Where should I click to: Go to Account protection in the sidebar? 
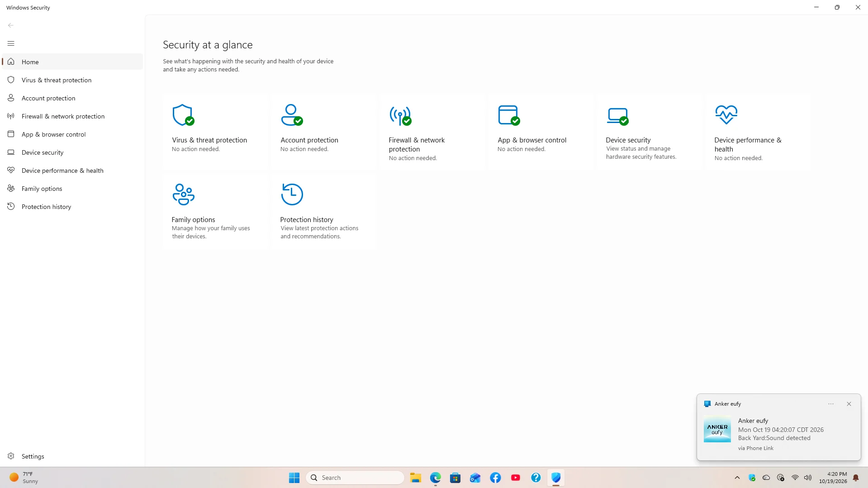pyautogui.click(x=72, y=98)
